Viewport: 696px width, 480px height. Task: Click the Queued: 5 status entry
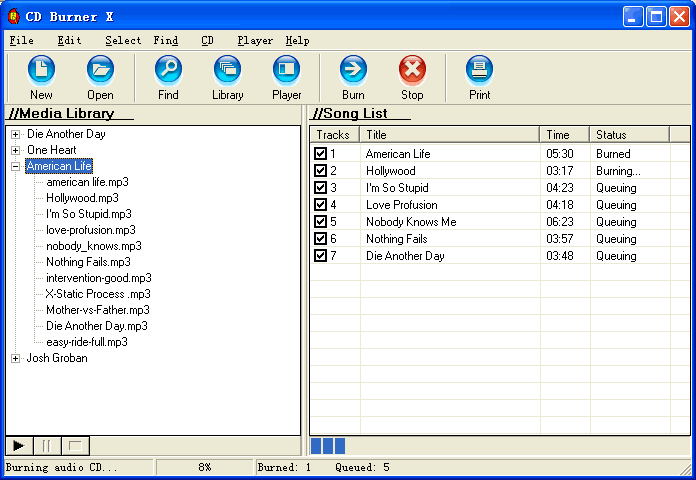click(362, 467)
